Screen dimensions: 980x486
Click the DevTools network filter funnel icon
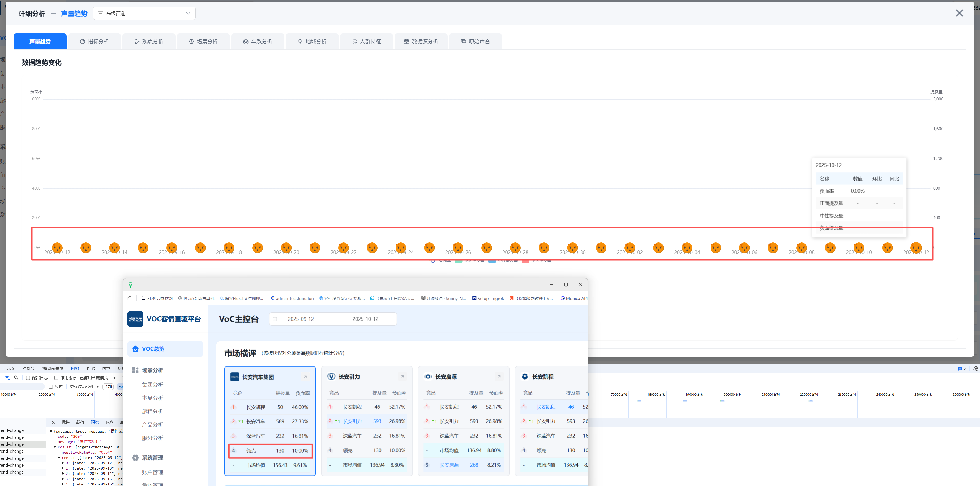coord(7,378)
